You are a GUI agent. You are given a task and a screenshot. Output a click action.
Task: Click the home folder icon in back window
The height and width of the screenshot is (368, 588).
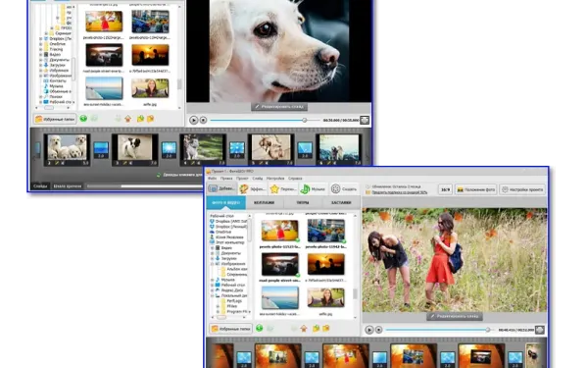pyautogui.click(x=127, y=119)
